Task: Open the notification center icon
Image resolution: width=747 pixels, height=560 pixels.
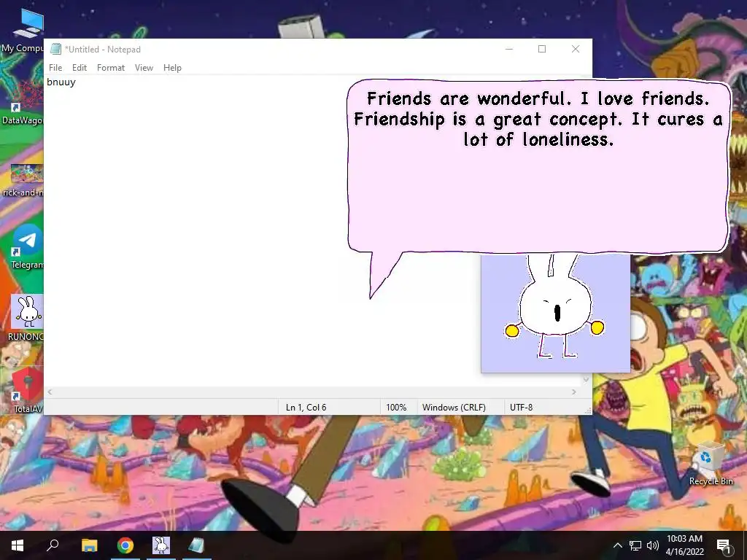Action: 724,545
